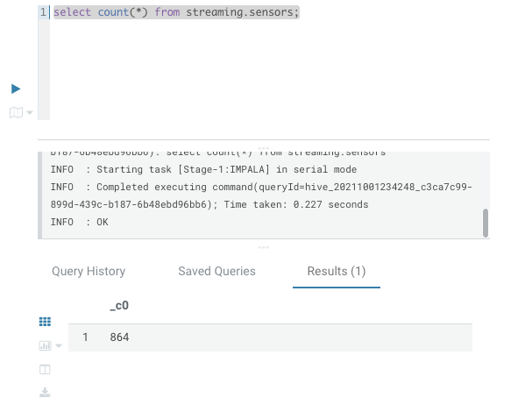Click line number 1 in editor gutter
The width and height of the screenshot is (532, 412).
point(43,12)
